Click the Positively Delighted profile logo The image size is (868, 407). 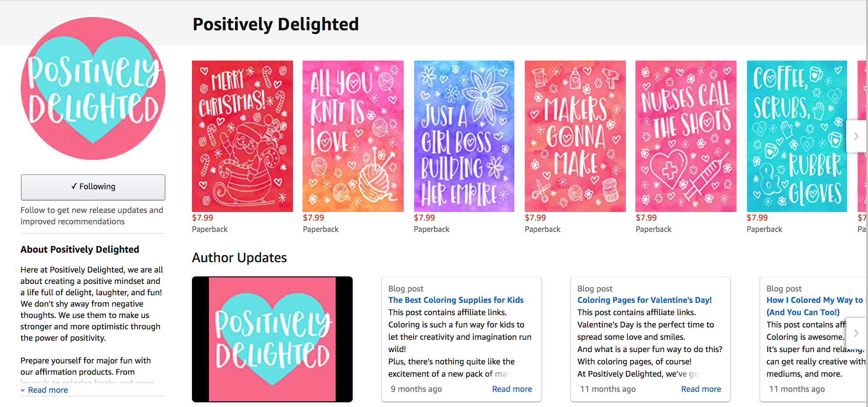click(93, 88)
